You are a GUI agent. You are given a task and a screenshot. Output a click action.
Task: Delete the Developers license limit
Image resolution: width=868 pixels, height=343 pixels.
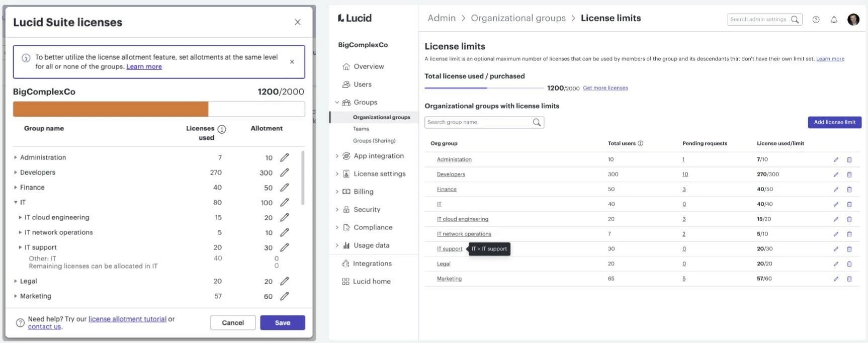pyautogui.click(x=849, y=175)
